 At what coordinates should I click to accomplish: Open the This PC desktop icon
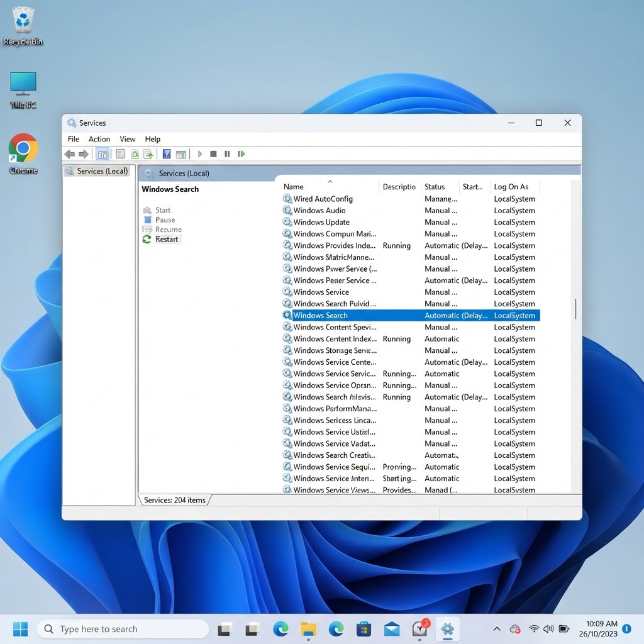(23, 91)
